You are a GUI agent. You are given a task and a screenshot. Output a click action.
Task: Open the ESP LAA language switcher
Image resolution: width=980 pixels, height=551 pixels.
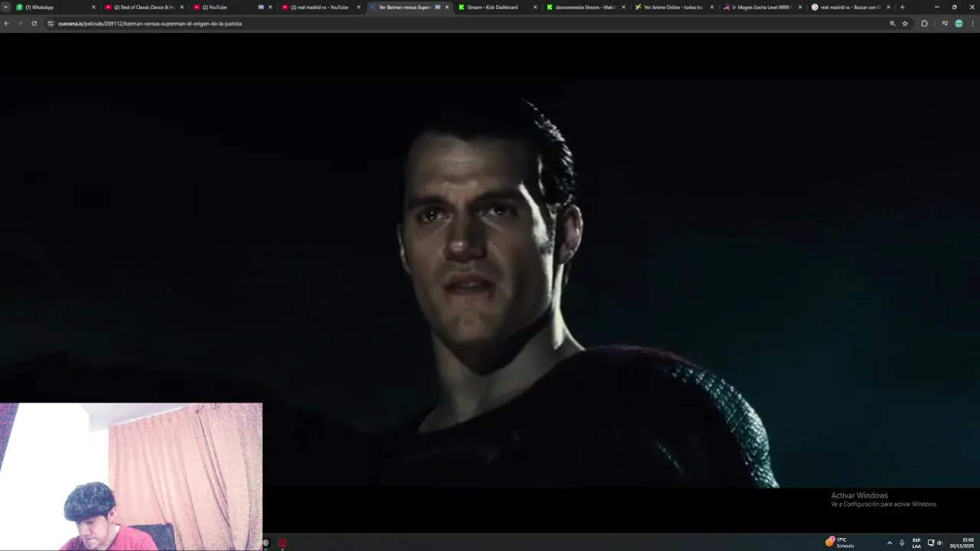pos(916,543)
